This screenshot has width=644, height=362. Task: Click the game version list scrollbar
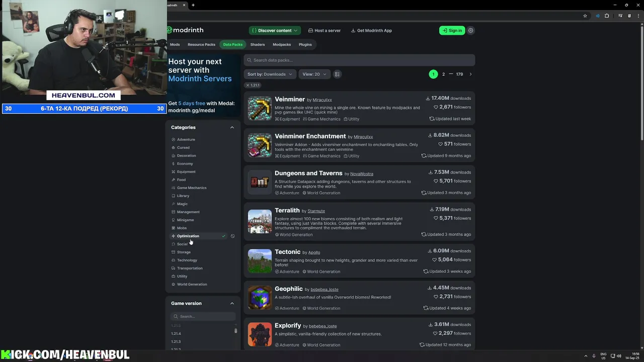[x=235, y=331]
